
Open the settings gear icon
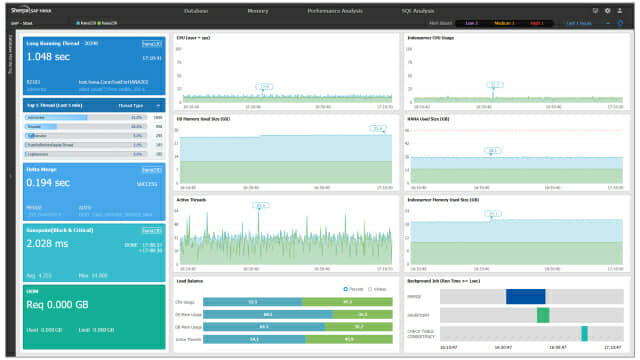pos(607,11)
